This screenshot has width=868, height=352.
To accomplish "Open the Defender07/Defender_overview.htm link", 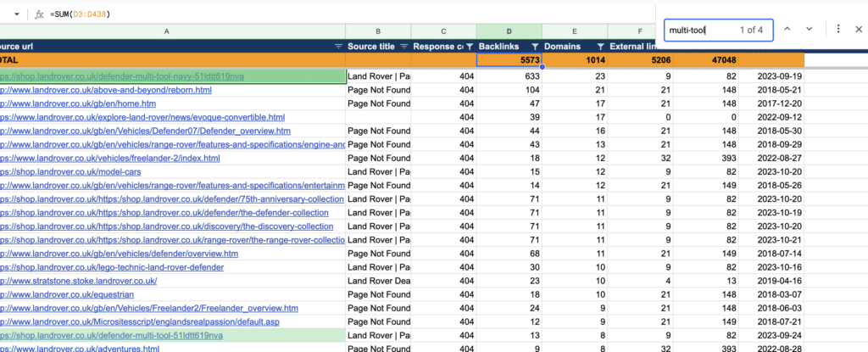I will click(145, 131).
